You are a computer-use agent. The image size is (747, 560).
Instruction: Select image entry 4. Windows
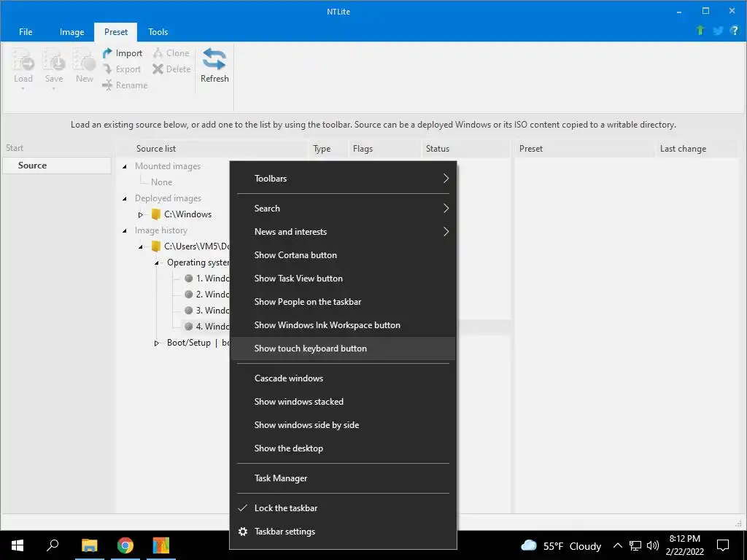click(206, 327)
